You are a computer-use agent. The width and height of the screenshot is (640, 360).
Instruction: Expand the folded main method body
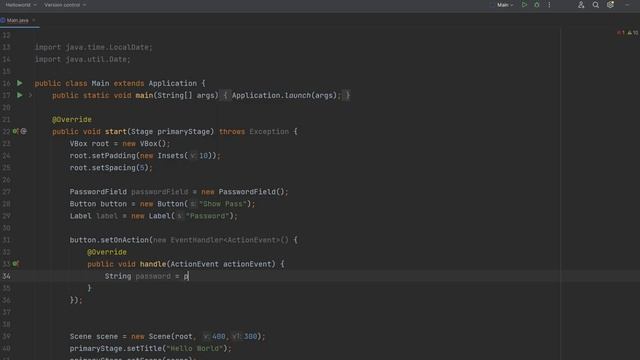(30, 96)
